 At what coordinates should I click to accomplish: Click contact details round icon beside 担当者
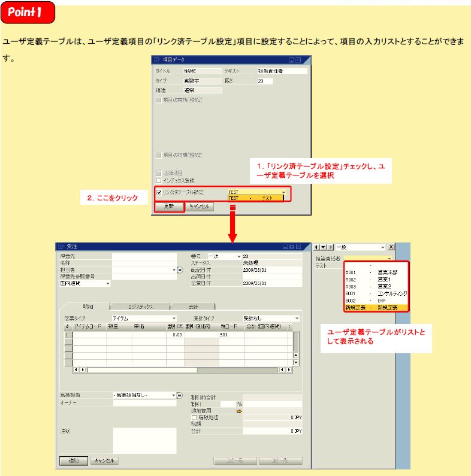tap(180, 269)
